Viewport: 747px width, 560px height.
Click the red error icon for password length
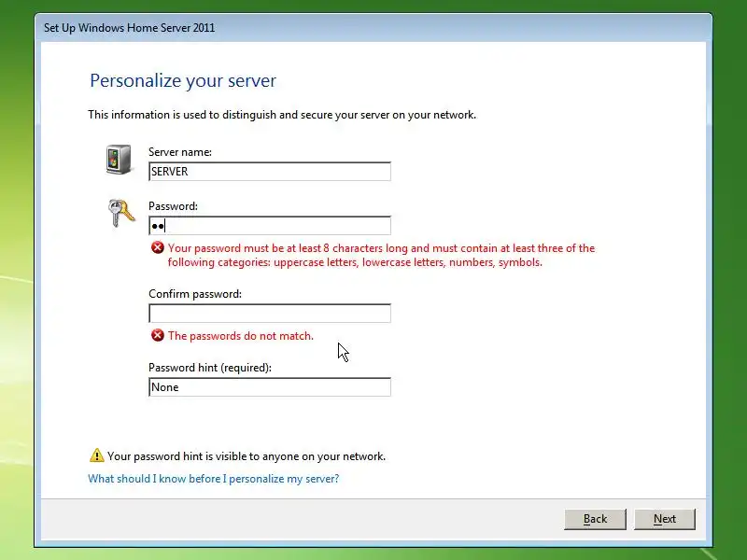pyautogui.click(x=157, y=248)
